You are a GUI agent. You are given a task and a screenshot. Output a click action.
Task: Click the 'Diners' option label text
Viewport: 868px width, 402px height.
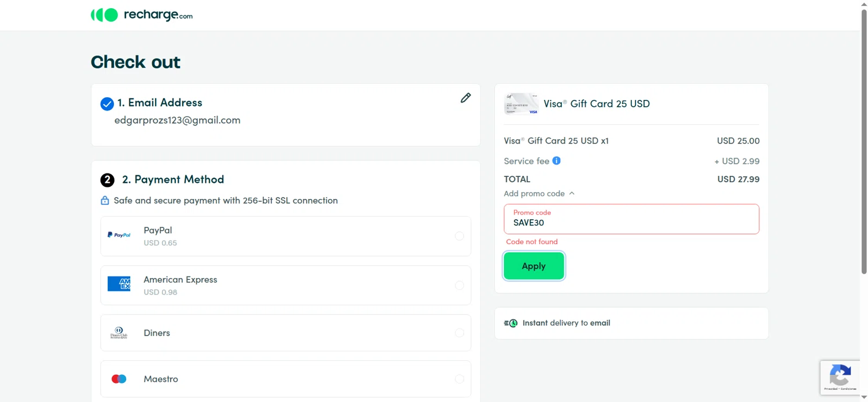[x=157, y=333]
